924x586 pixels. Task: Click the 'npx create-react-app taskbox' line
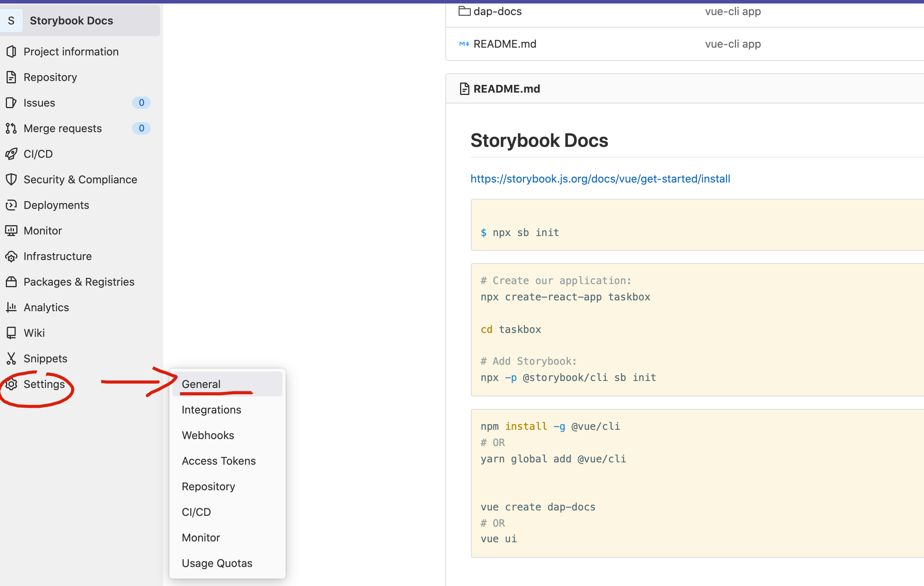565,297
